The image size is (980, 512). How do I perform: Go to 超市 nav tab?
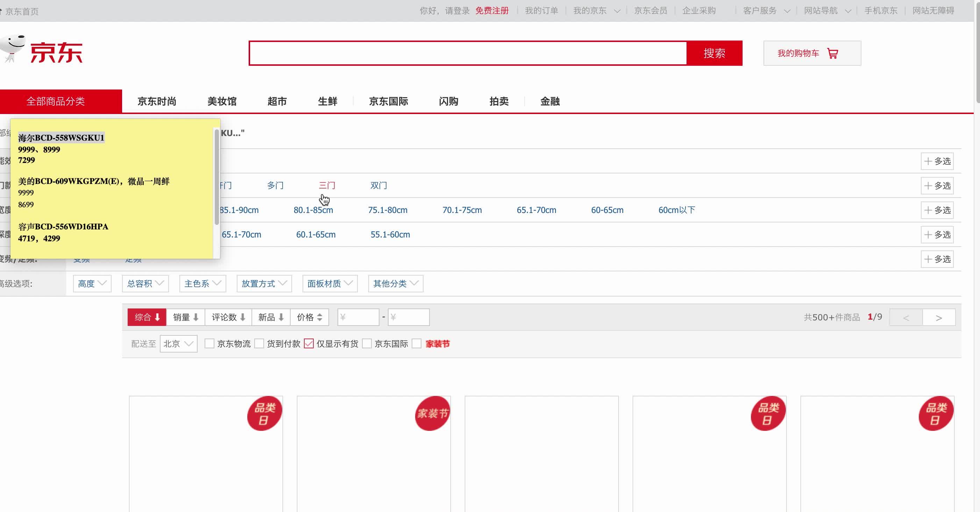[277, 101]
